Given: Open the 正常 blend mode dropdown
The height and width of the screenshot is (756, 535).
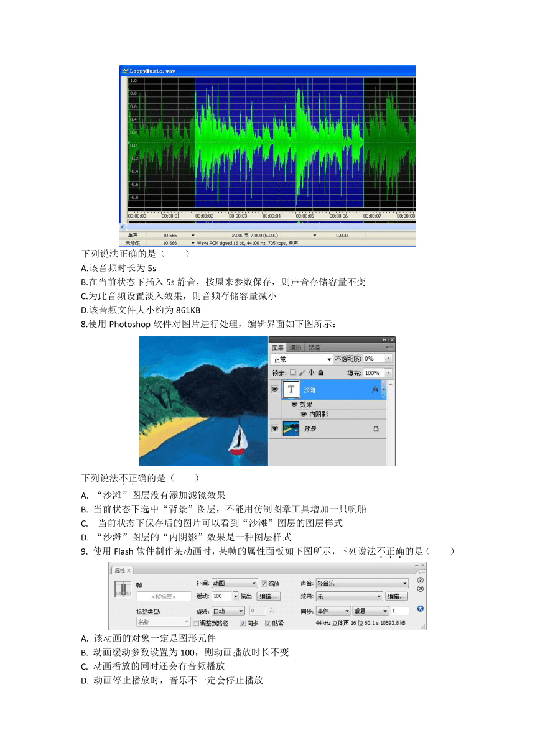Looking at the screenshot, I should pos(302,359).
